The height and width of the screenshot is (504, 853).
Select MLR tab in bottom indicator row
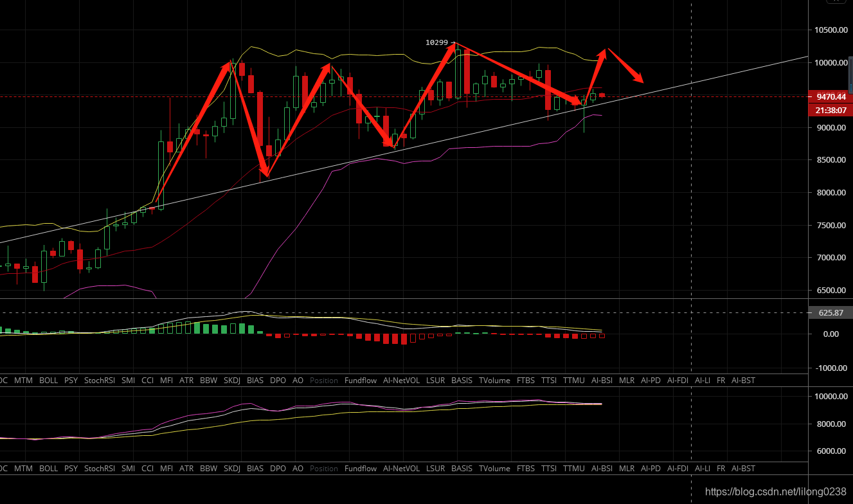[627, 469]
